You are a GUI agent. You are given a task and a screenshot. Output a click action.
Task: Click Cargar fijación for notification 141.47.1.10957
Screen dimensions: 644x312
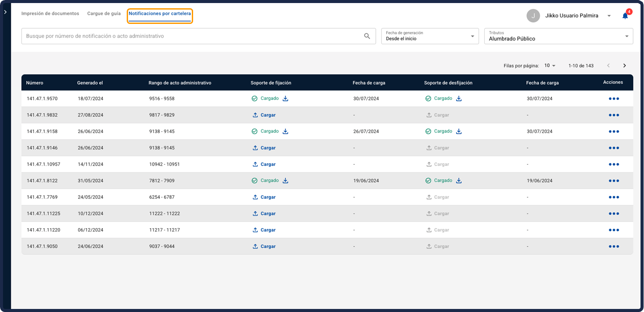coord(264,164)
